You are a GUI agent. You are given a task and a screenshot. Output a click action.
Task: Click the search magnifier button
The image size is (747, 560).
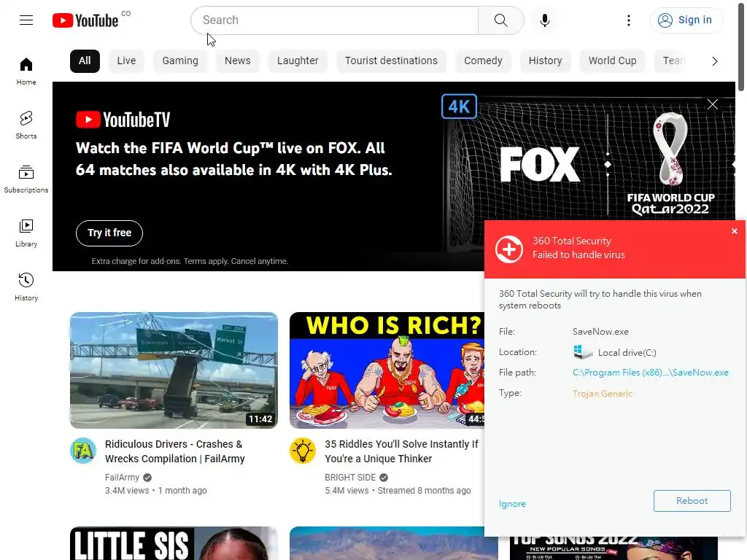pos(500,20)
